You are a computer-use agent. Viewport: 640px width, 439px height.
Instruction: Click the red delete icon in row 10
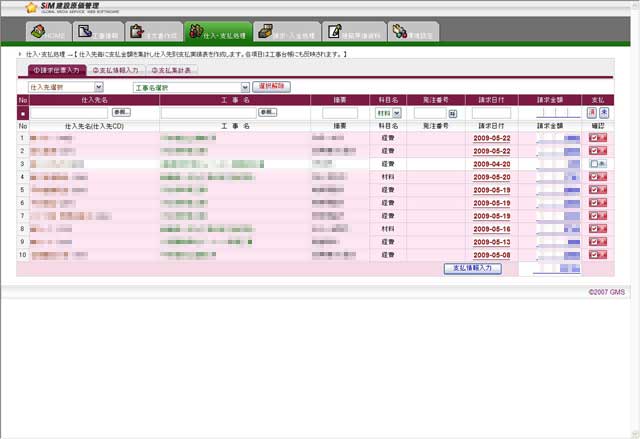tap(604, 255)
